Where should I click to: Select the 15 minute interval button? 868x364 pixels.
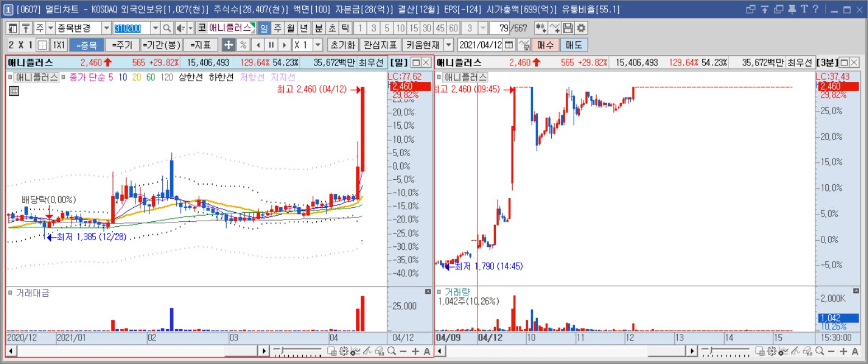[x=414, y=28]
